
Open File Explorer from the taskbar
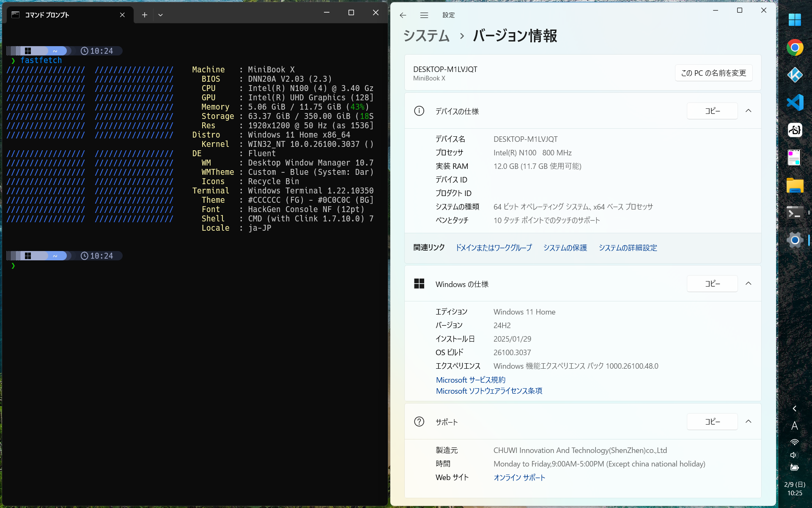795,185
